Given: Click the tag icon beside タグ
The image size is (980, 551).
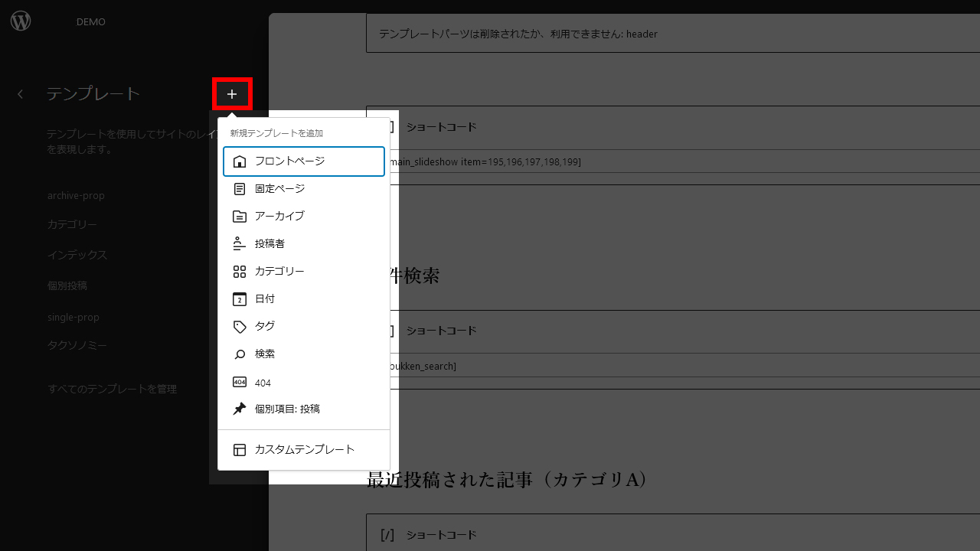Looking at the screenshot, I should [x=240, y=327].
